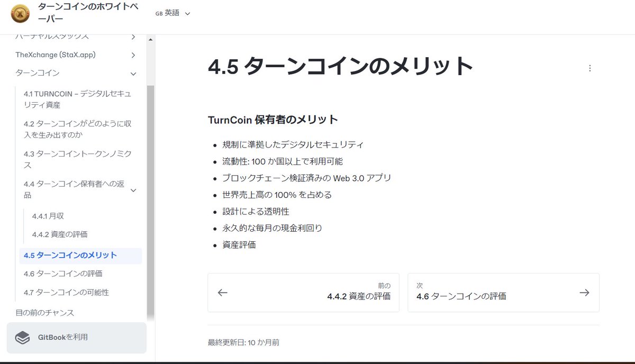Click bullet 資産評価
Image resolution: width=635 pixels, height=364 pixels.
(239, 245)
